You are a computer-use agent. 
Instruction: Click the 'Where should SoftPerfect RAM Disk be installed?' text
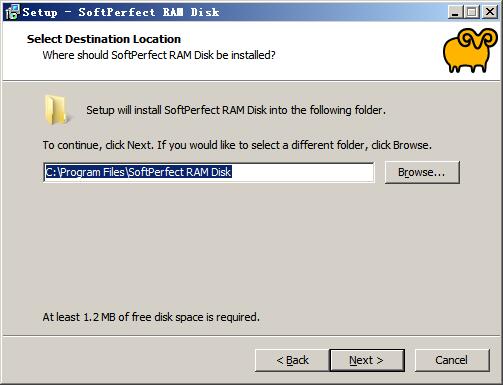(159, 55)
